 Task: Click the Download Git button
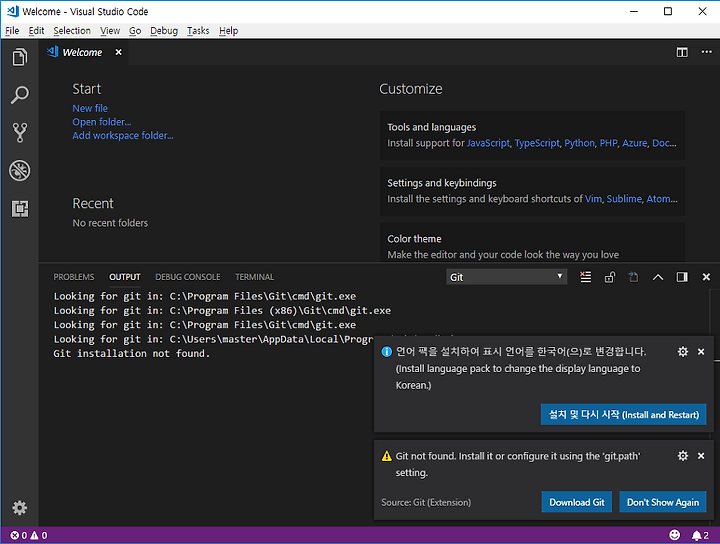[x=577, y=502]
